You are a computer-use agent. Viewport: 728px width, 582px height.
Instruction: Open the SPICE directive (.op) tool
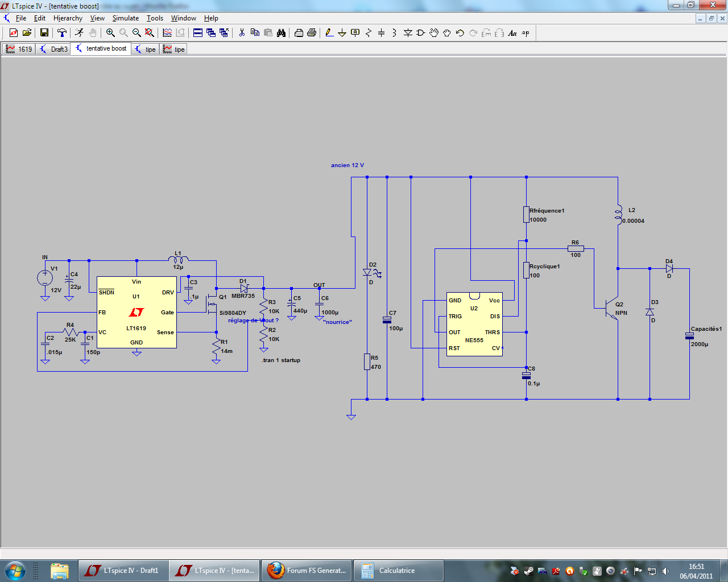click(526, 33)
